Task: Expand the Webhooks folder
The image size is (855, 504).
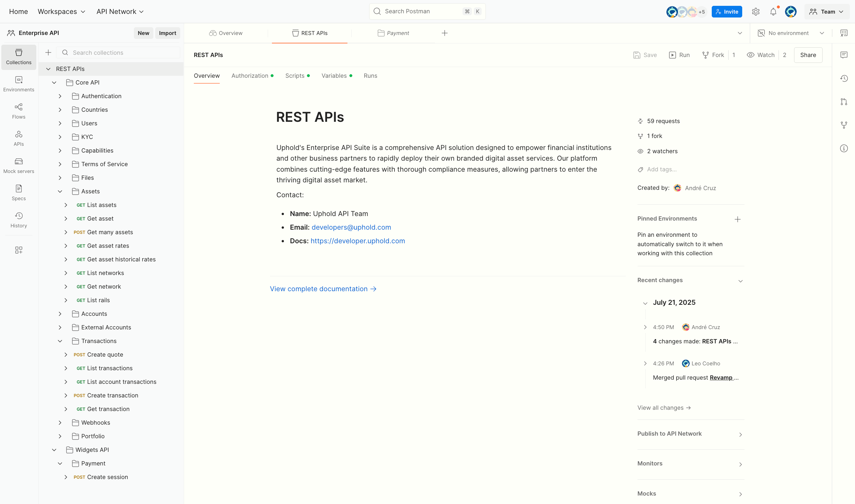Action: [x=60, y=422]
